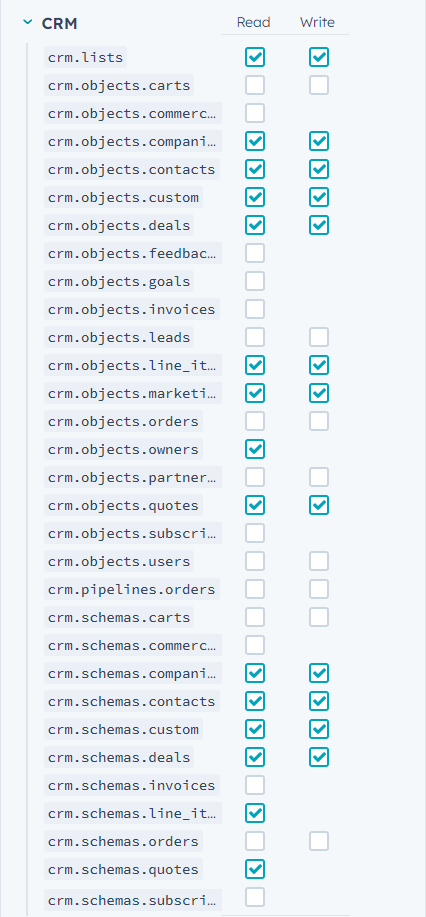Uncheck Read for crm.objects.owners
426x917 pixels.
(x=255, y=449)
